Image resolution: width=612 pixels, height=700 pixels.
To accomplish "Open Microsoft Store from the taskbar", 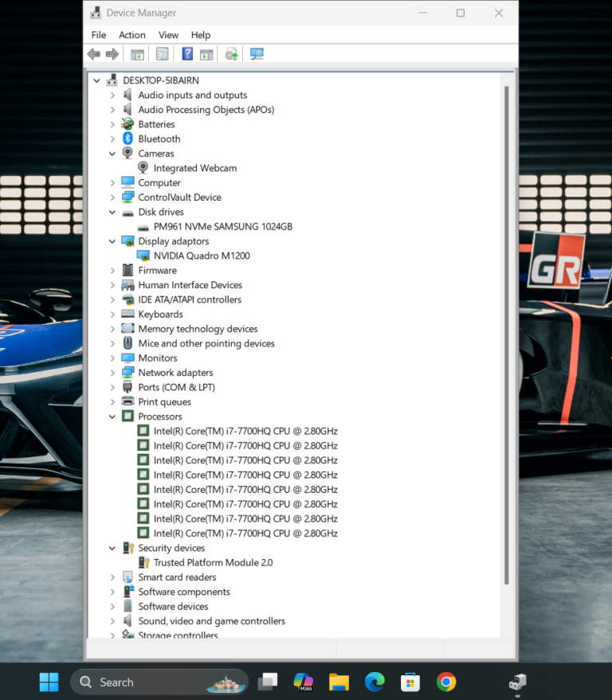I will (x=410, y=682).
